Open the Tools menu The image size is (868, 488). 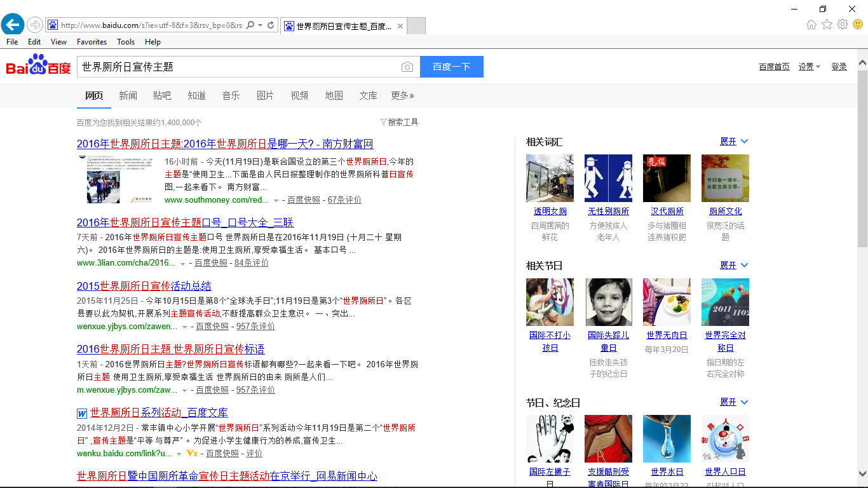pyautogui.click(x=126, y=42)
